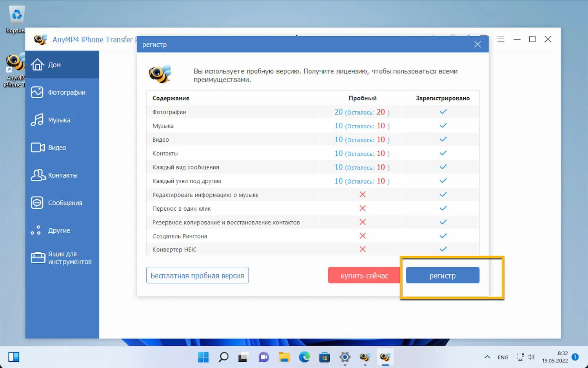
Task: Click the ENG language indicator
Action: [503, 357]
